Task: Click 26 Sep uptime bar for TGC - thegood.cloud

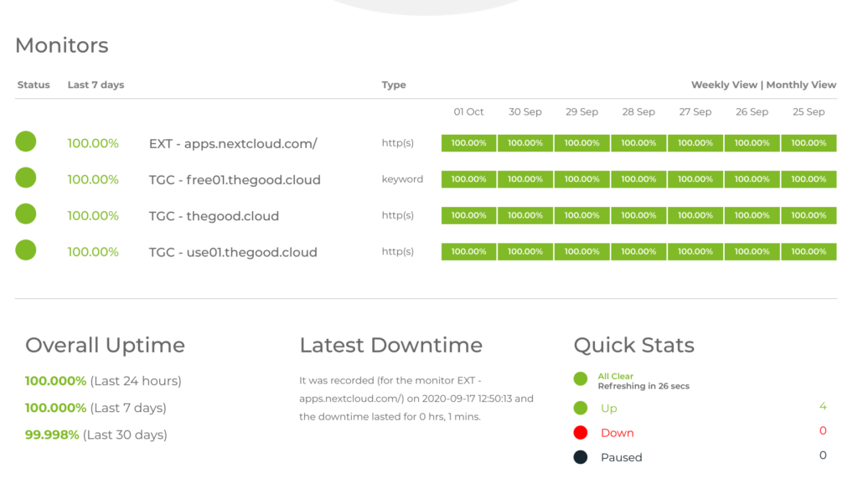Action: [x=752, y=215]
